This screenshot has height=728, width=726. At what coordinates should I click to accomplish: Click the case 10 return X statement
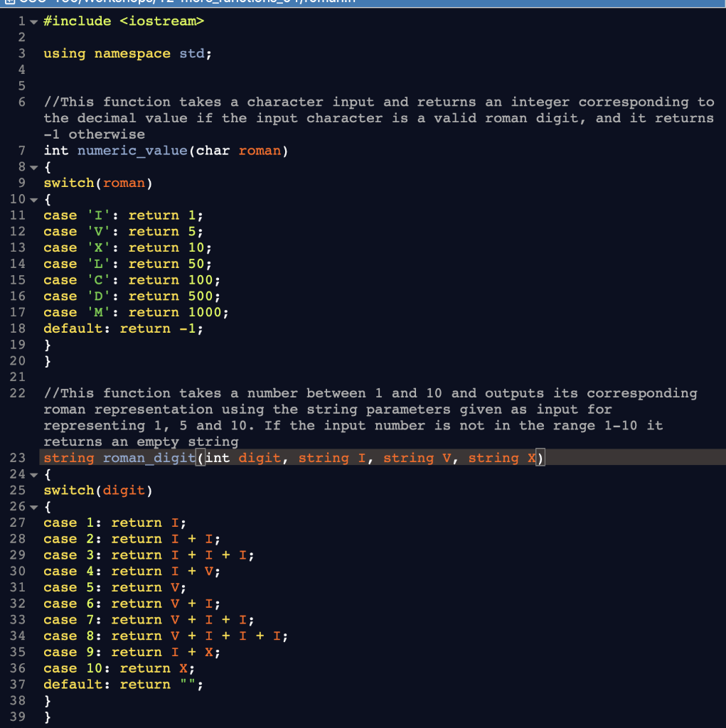(x=117, y=668)
